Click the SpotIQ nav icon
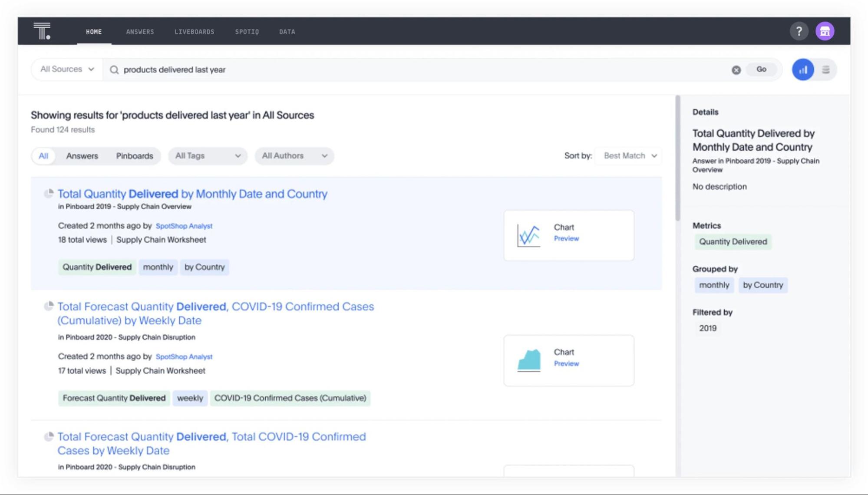Viewport: 868px width, 495px height. click(x=247, y=31)
